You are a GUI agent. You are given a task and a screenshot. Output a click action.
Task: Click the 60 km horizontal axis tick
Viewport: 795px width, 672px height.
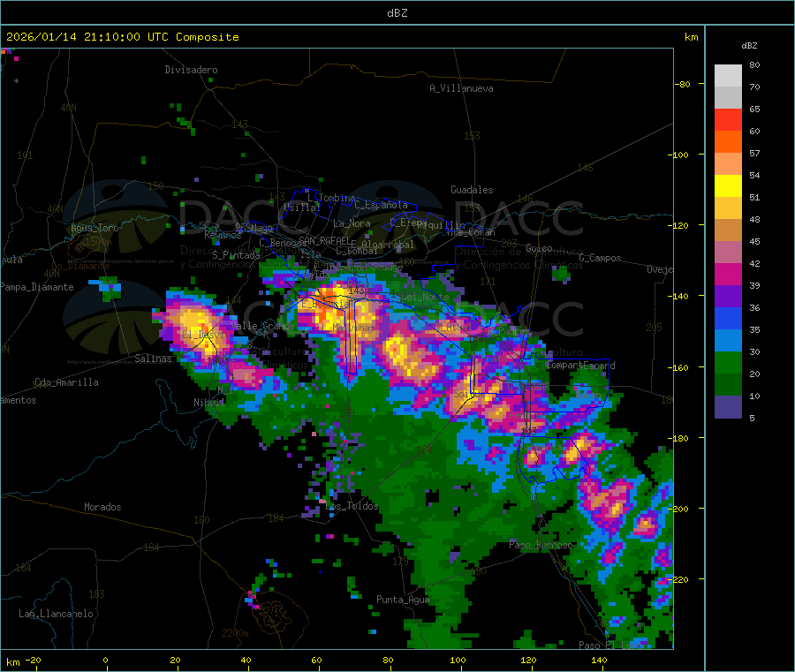pos(317,661)
